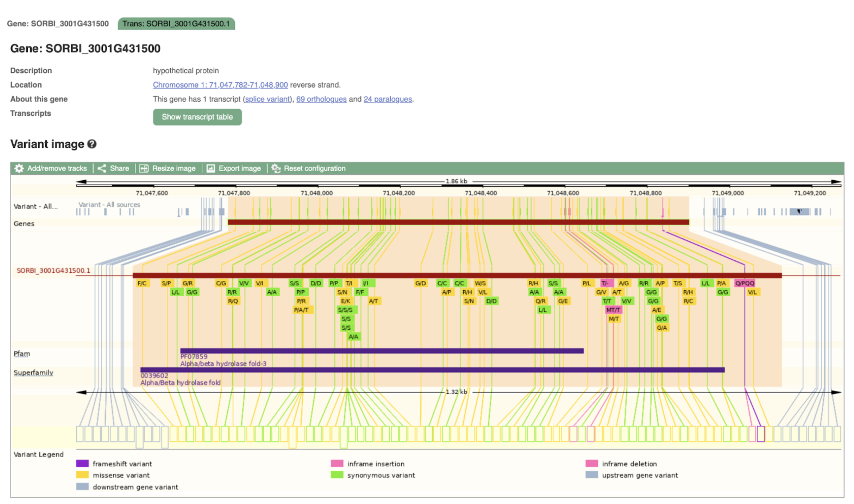Viewport: 854px width, 504px height.
Task: Open the 24 paralogues link
Action: pyautogui.click(x=387, y=99)
